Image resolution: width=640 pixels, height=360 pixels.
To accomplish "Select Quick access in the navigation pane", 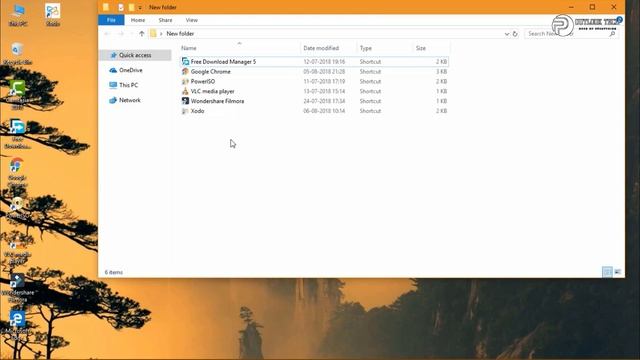I will coord(135,55).
